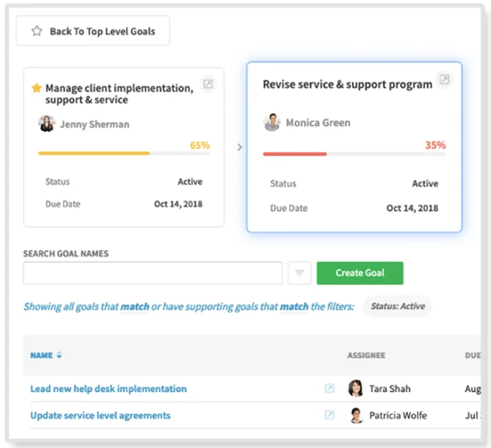
Task: Toggle the gold star on Manage client implementation goal
Action: pyautogui.click(x=37, y=88)
